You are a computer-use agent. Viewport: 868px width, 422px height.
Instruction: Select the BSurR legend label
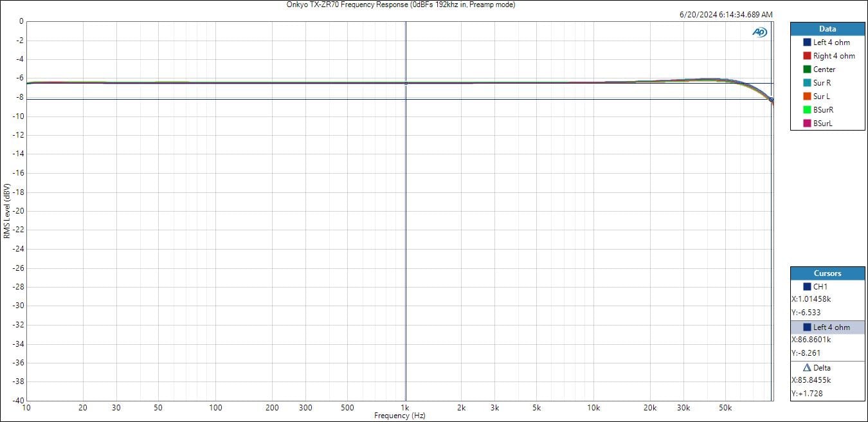pos(824,110)
